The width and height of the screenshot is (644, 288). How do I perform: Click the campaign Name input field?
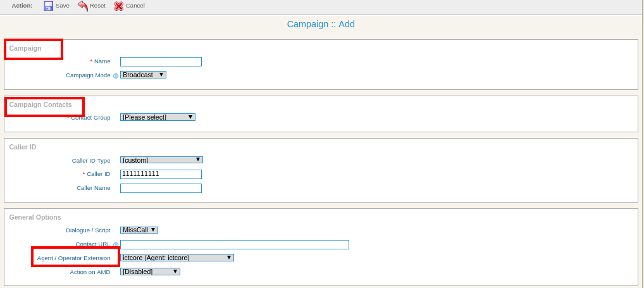[161, 61]
